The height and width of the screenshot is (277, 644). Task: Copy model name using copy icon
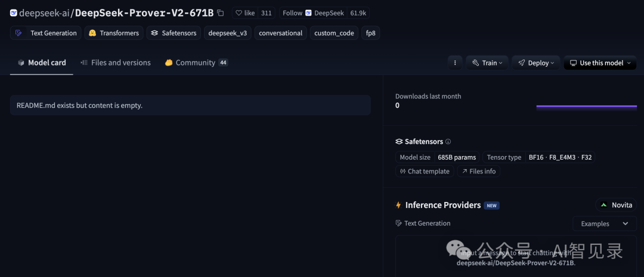point(221,13)
